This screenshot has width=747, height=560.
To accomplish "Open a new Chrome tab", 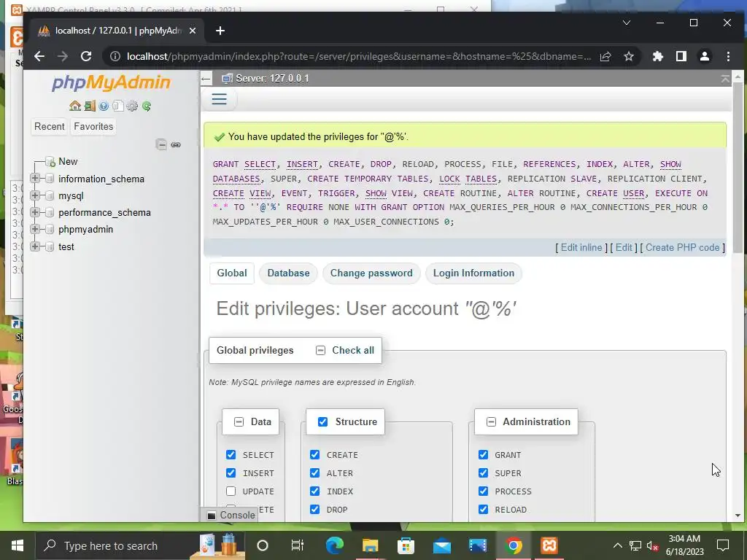I will 220,31.
